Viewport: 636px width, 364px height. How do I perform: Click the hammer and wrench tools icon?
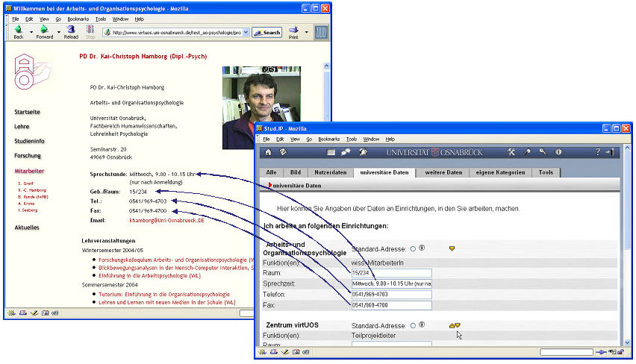[511, 152]
